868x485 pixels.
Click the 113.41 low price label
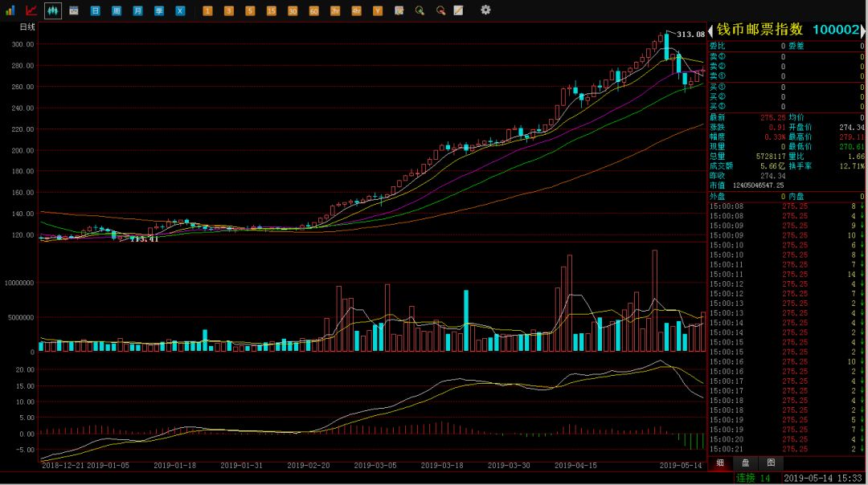[x=144, y=239]
